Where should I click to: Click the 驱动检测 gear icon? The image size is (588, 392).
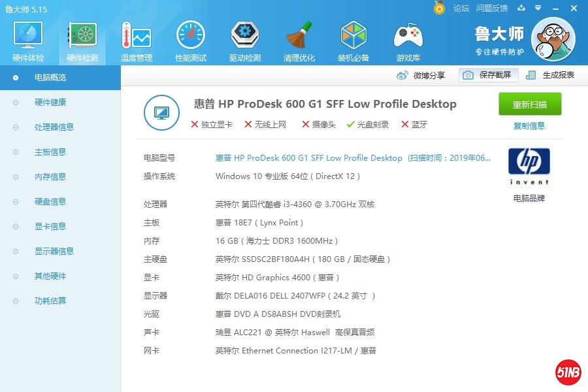pos(245,41)
